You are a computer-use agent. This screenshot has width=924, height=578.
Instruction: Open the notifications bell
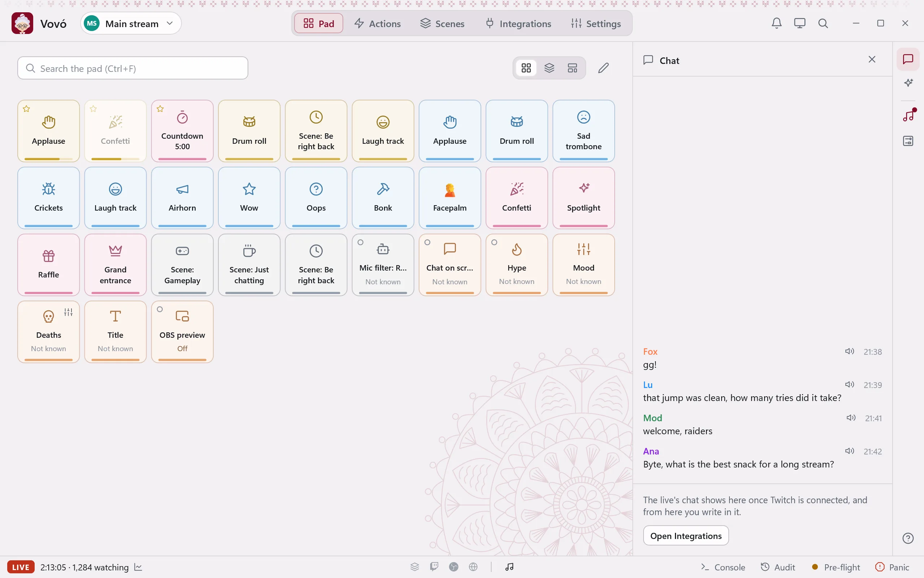(x=777, y=23)
